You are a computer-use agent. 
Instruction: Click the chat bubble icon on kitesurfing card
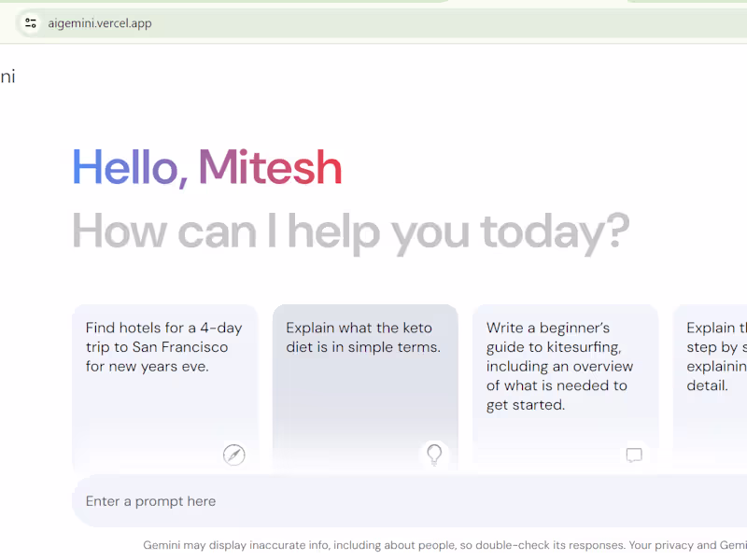pyautogui.click(x=634, y=455)
